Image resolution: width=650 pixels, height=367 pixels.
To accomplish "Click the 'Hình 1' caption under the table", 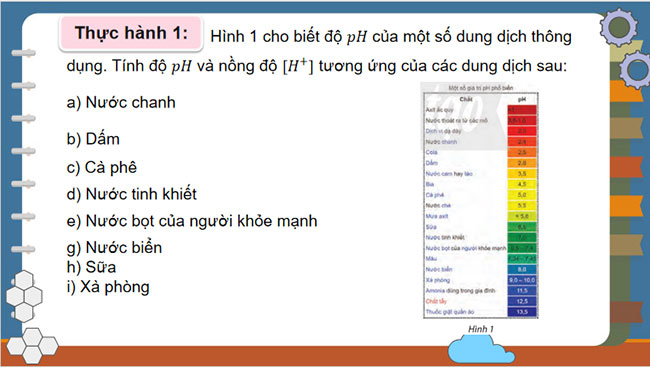I will coord(480,329).
